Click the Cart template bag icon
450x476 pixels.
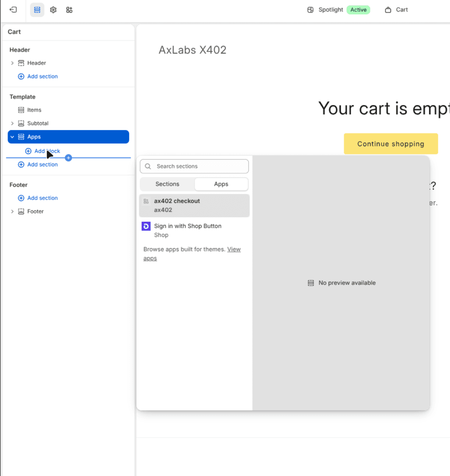point(388,10)
